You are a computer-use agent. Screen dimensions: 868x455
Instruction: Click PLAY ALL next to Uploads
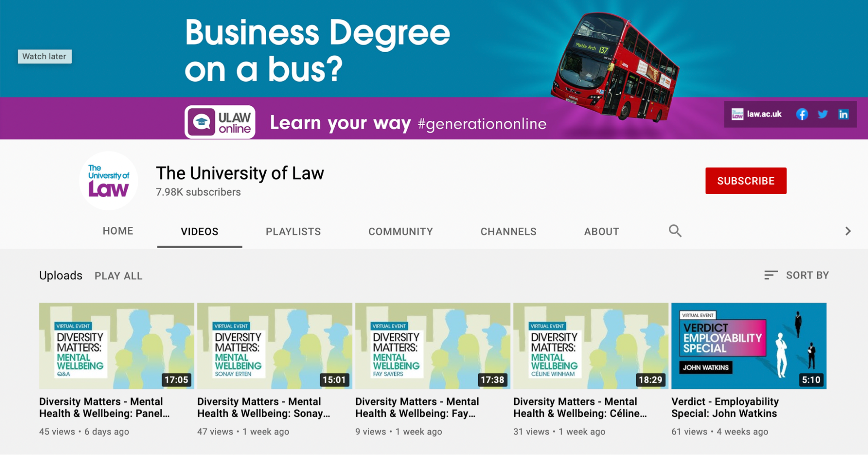pyautogui.click(x=118, y=276)
